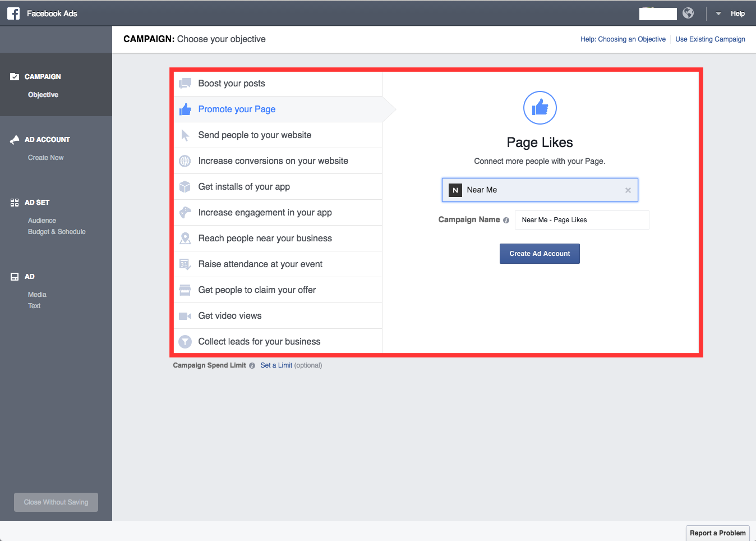The height and width of the screenshot is (541, 756).
Task: Click the box icon for app installs
Action: (x=185, y=187)
